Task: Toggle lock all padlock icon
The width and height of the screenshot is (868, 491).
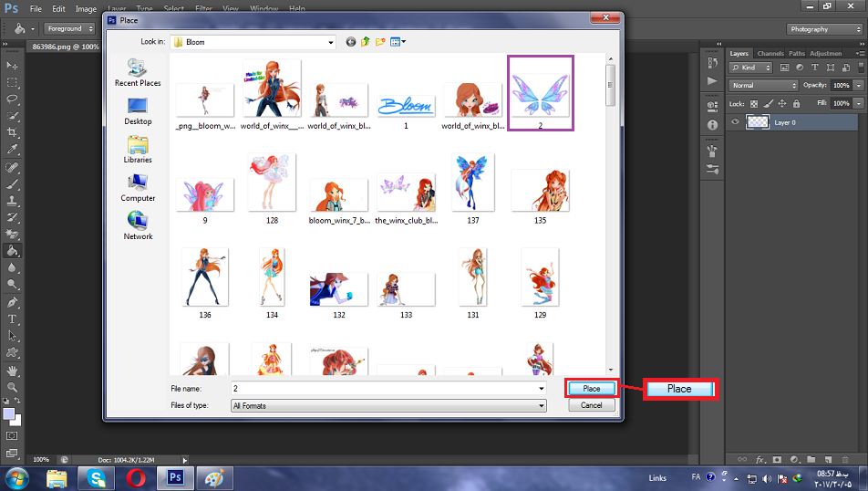Action: click(797, 104)
